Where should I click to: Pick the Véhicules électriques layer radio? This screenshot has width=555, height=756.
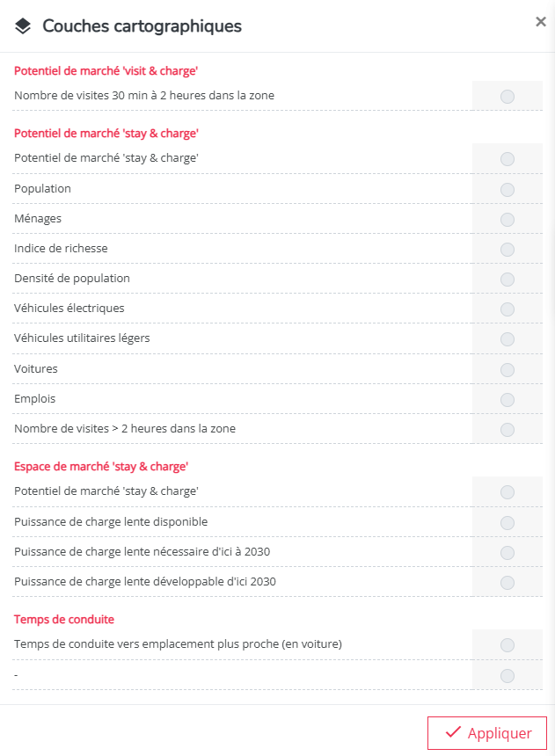[508, 309]
